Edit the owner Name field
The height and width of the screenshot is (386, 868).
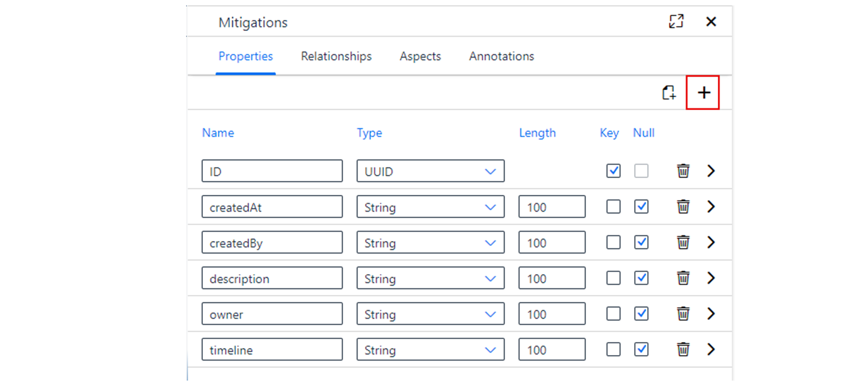click(272, 314)
